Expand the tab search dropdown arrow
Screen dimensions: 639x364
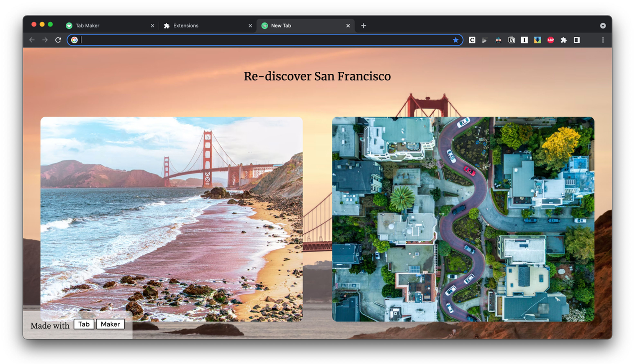(603, 25)
